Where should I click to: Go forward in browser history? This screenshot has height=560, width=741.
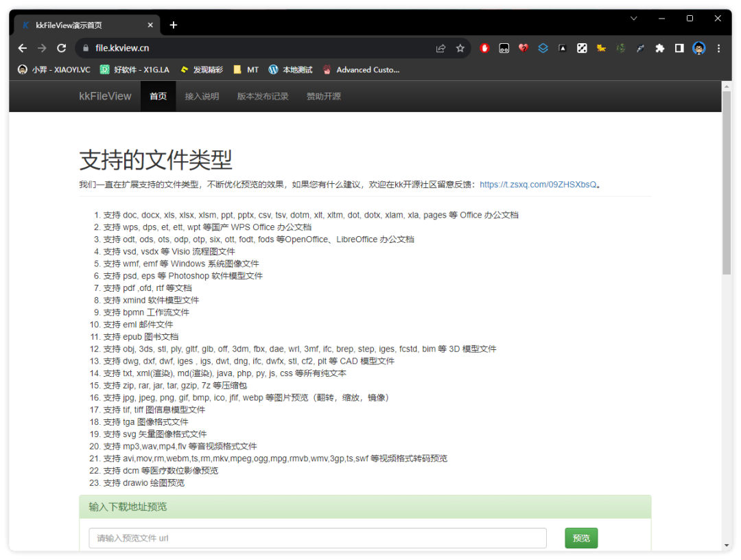pos(42,48)
